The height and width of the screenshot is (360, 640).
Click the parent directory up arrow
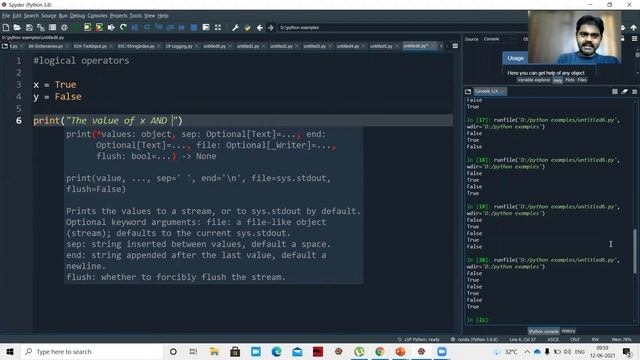(x=633, y=27)
